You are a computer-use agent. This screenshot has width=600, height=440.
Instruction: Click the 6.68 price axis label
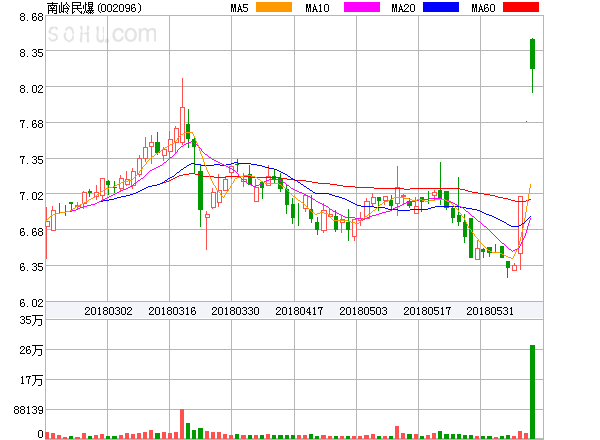point(31,232)
